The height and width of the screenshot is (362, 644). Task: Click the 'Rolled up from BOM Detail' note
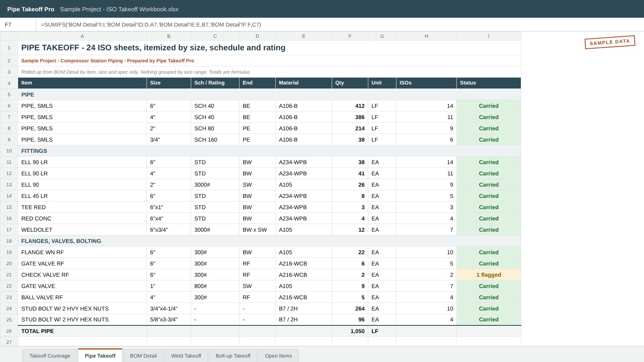pyautogui.click(x=270, y=72)
